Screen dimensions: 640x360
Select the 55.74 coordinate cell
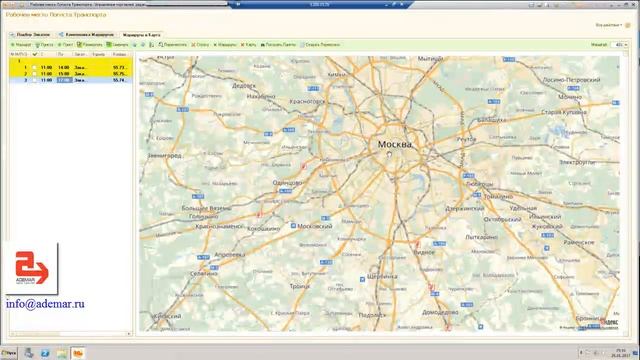click(119, 80)
